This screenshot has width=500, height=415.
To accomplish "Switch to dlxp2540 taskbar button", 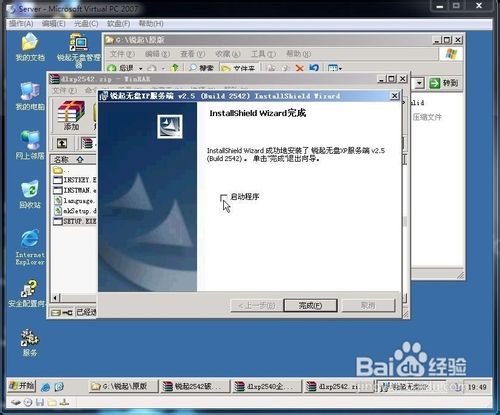I will pyautogui.click(x=267, y=386).
